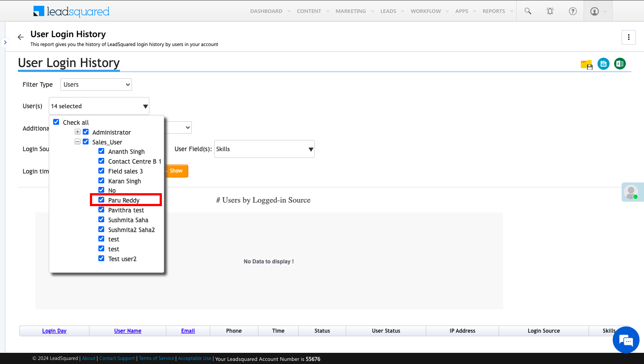The height and width of the screenshot is (364, 644).
Task: Uncheck Sushmita Saha
Action: (x=102, y=220)
